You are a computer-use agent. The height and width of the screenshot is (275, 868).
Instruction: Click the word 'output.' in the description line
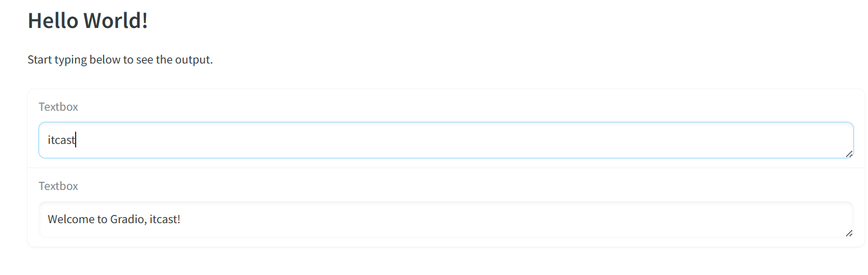(x=194, y=59)
